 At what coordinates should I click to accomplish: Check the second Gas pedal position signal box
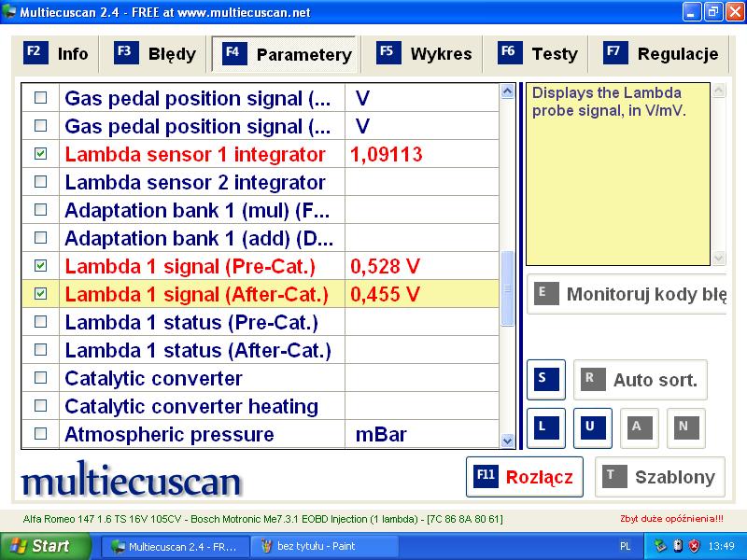41,126
